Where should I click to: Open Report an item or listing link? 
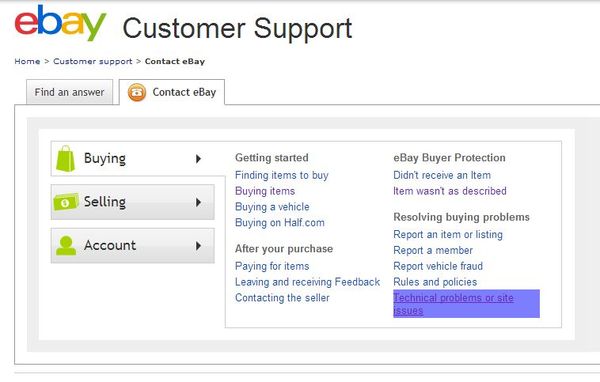tap(448, 234)
